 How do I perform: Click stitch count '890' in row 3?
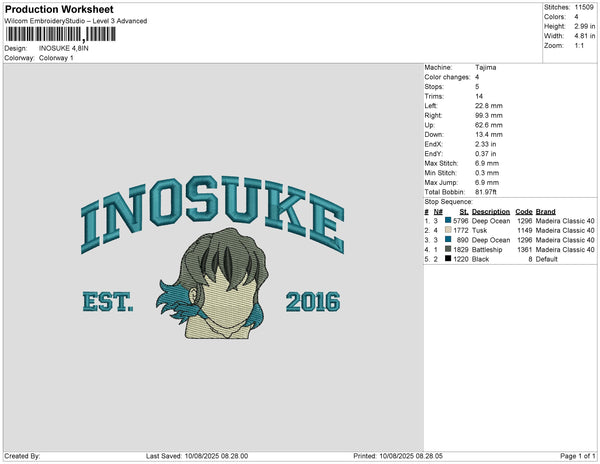click(462, 240)
